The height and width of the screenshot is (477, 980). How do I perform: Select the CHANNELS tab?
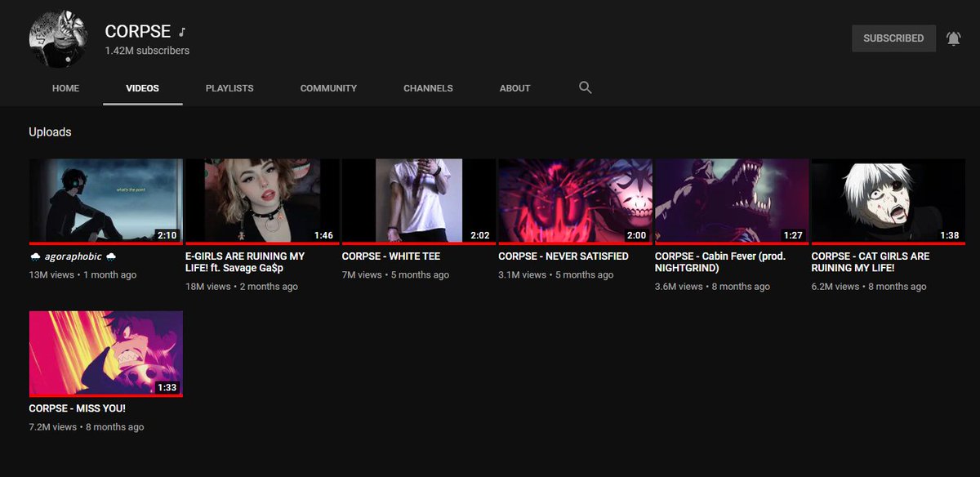pyautogui.click(x=428, y=88)
